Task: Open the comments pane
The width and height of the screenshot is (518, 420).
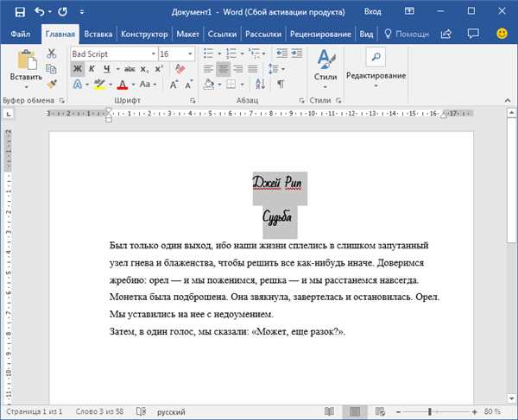Action: (x=473, y=34)
